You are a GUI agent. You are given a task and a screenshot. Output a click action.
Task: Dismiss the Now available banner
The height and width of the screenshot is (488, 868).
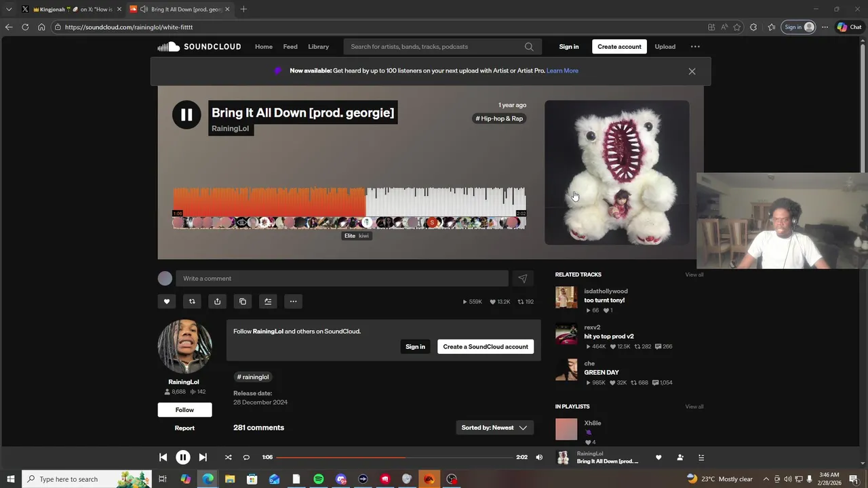click(692, 71)
